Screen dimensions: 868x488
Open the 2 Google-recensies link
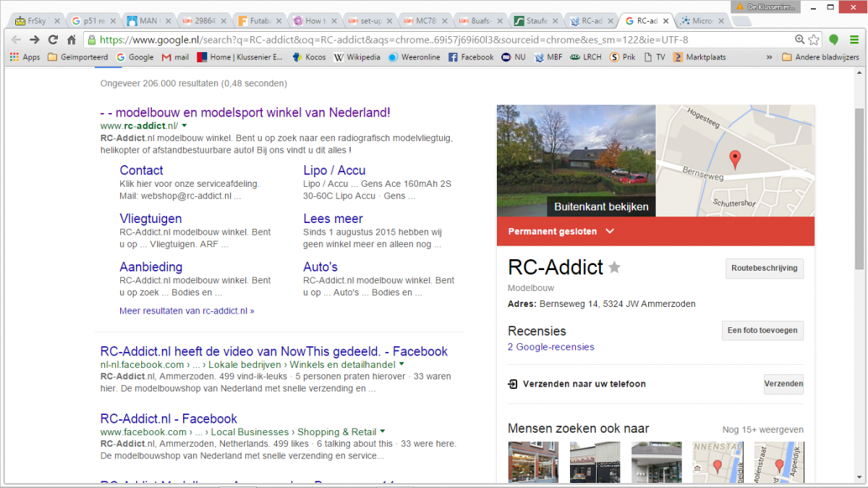pyautogui.click(x=551, y=347)
